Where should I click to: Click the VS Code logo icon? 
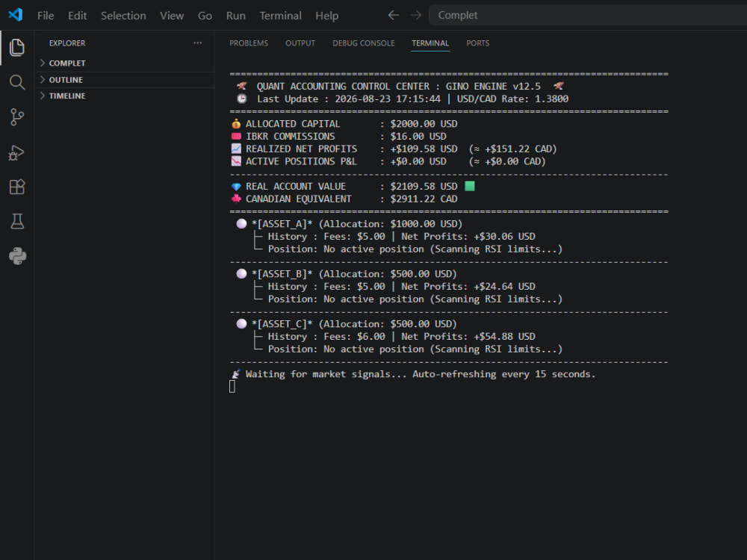[x=16, y=15]
